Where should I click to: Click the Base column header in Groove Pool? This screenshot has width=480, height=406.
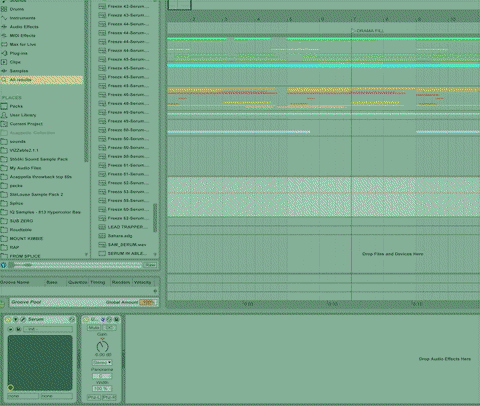coord(55,282)
